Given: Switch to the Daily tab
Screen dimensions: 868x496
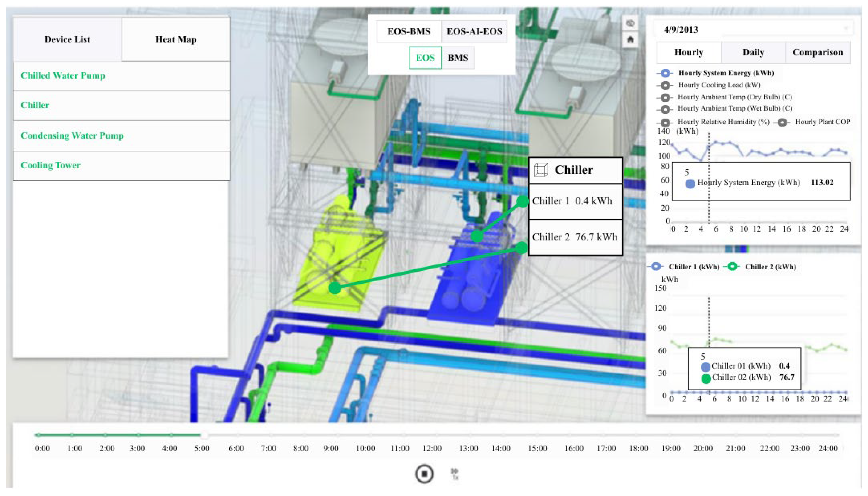Looking at the screenshot, I should 753,53.
